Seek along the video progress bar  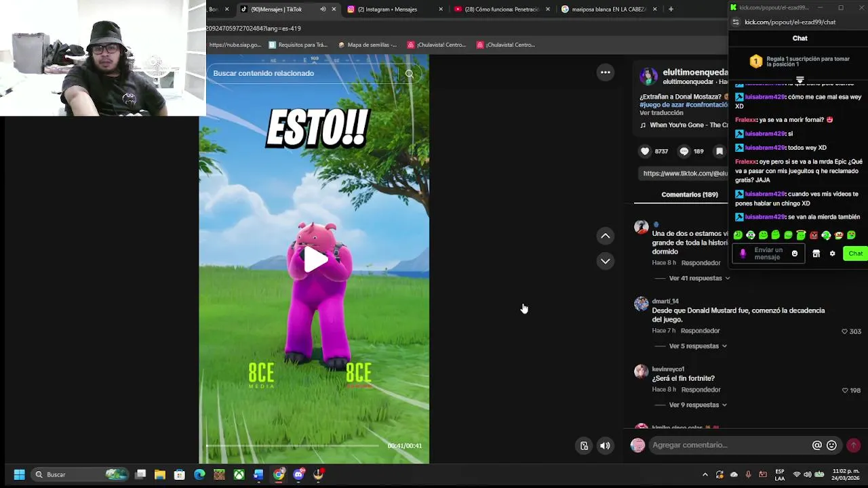pyautogui.click(x=293, y=445)
